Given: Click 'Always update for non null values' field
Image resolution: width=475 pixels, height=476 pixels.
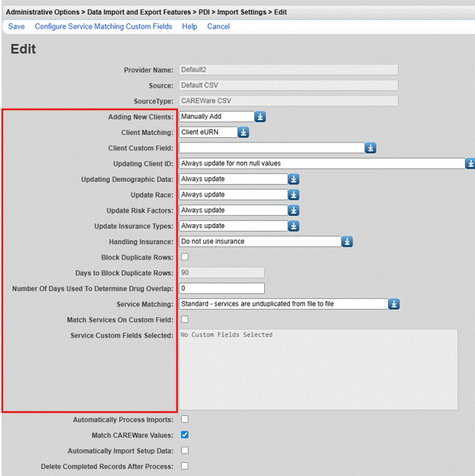Looking at the screenshot, I should click(322, 163).
